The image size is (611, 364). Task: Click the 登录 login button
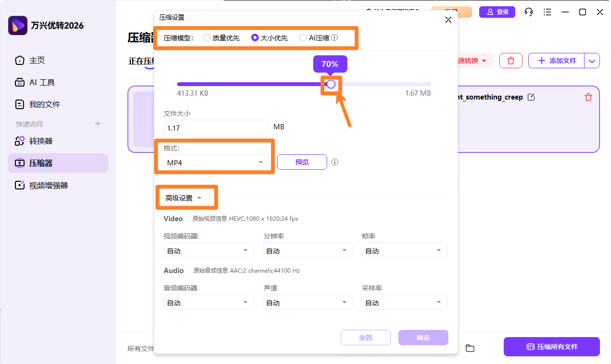[497, 12]
